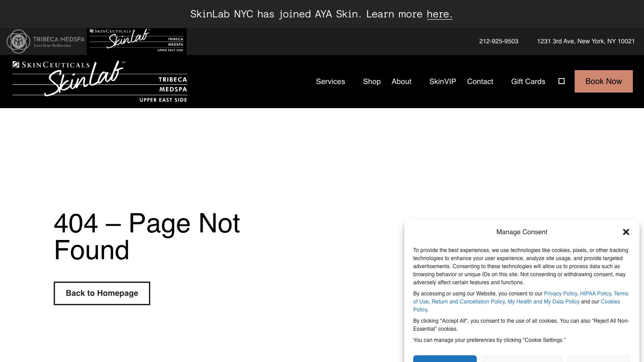Go to the Shop page
Viewport: 644px width, 362px height.
pos(372,81)
